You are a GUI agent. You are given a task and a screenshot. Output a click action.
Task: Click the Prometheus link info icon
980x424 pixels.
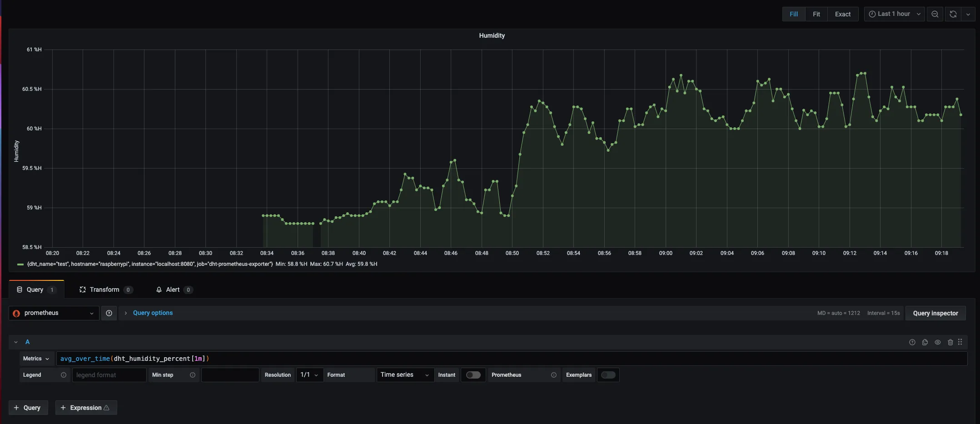554,375
